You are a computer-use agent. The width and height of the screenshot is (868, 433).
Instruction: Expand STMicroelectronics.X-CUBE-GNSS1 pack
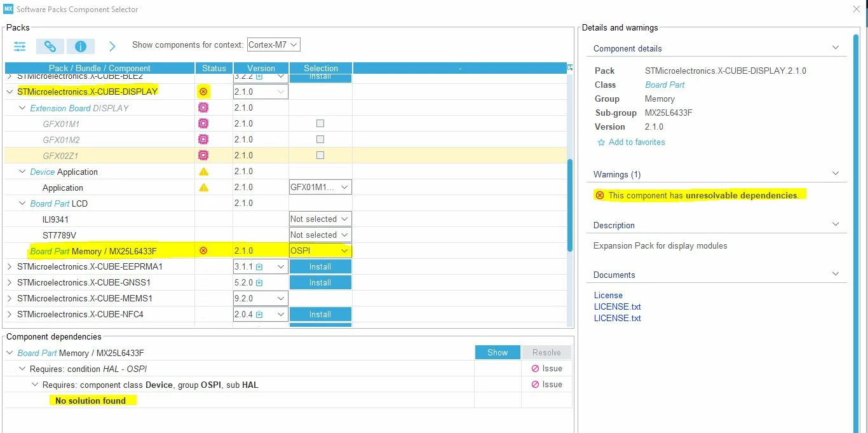(10, 282)
